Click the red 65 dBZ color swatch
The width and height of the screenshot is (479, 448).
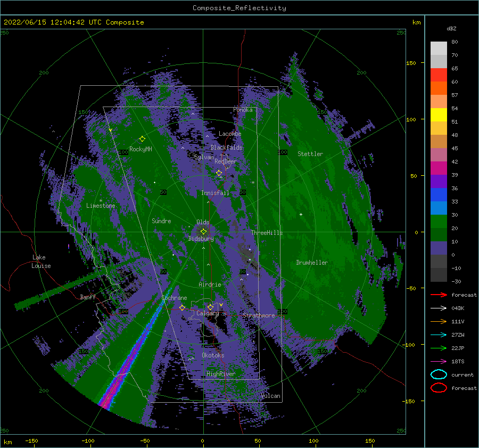pos(439,75)
